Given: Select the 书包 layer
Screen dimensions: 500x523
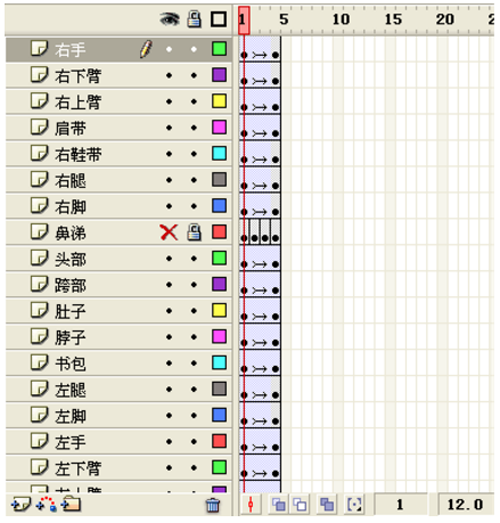Looking at the screenshot, I should 119,363.
